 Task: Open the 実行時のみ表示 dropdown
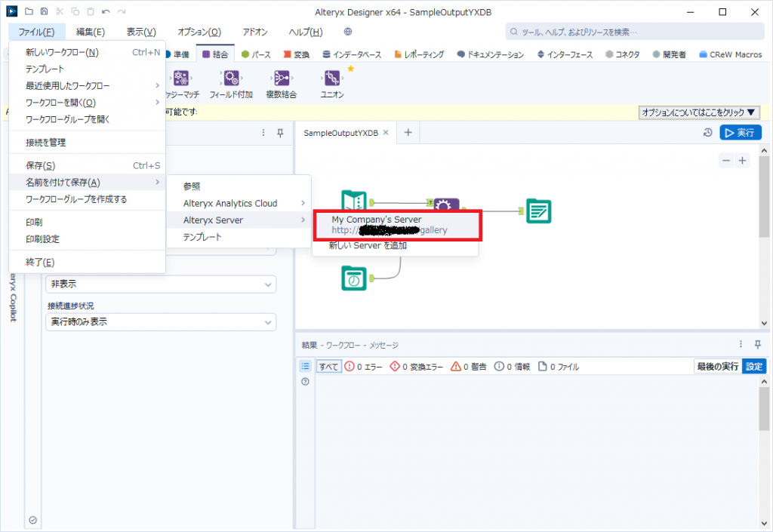161,322
